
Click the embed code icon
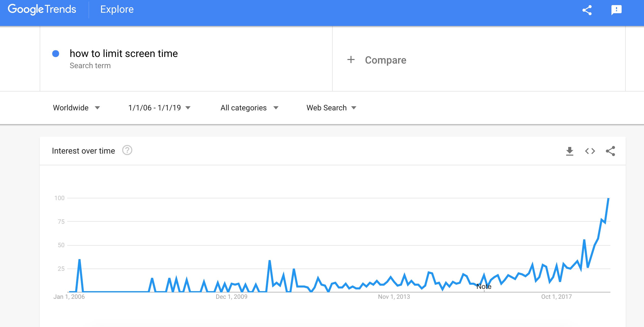(x=590, y=151)
